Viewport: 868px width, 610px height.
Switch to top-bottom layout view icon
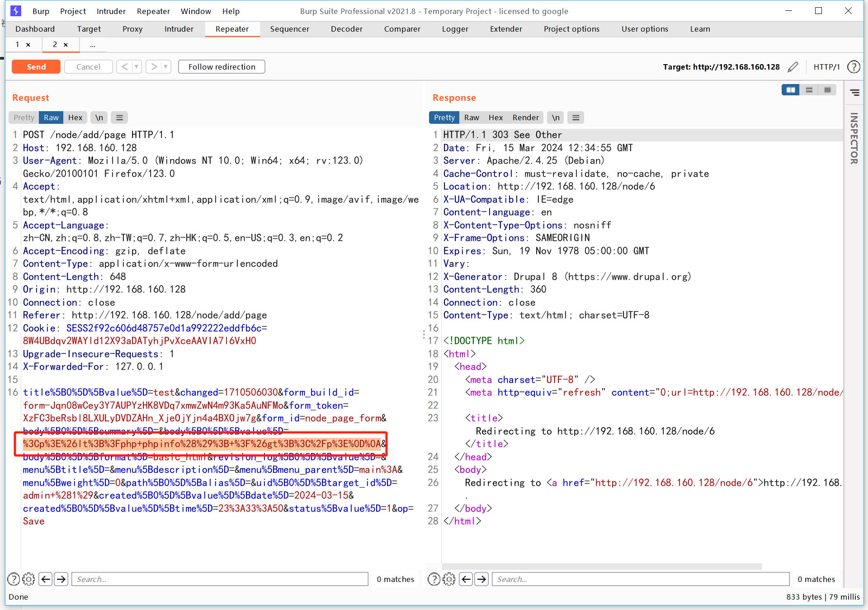pos(809,90)
